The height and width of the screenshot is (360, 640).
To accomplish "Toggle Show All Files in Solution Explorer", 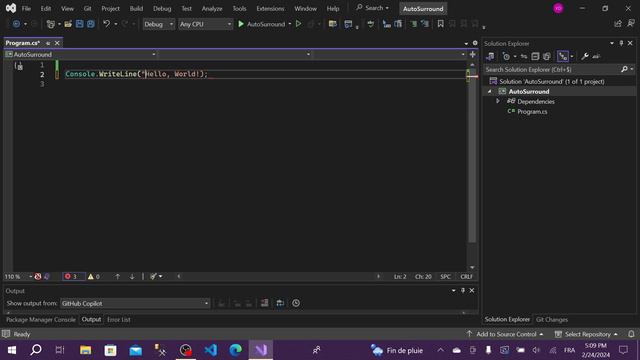I will point(547,56).
